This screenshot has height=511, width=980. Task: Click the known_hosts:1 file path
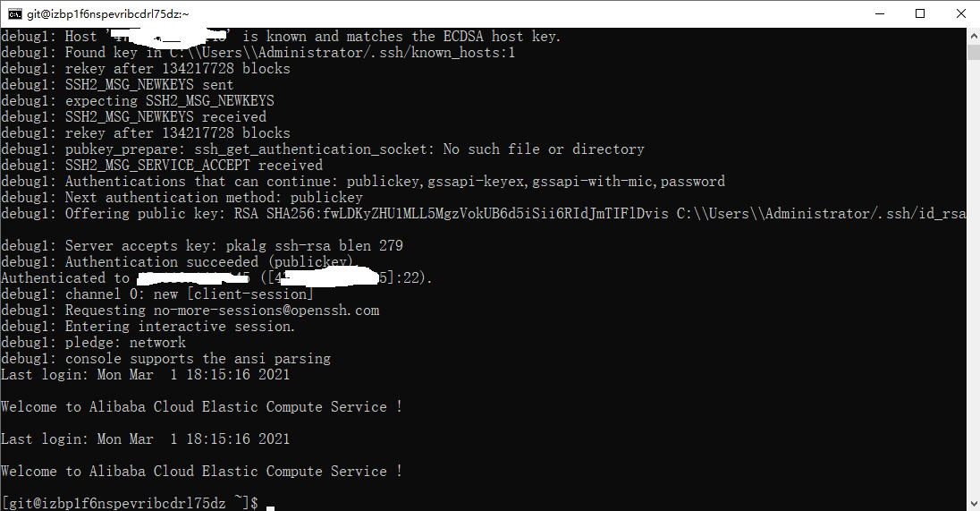point(342,53)
